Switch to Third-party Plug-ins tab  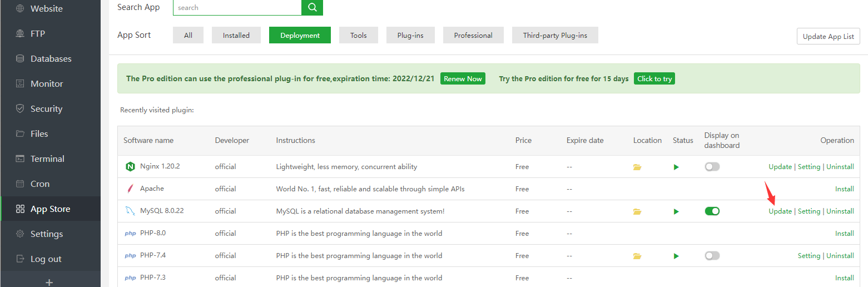click(554, 35)
